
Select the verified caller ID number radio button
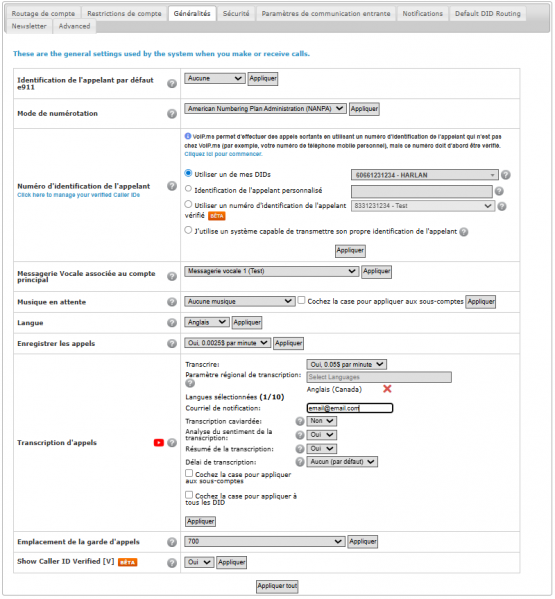point(188,204)
